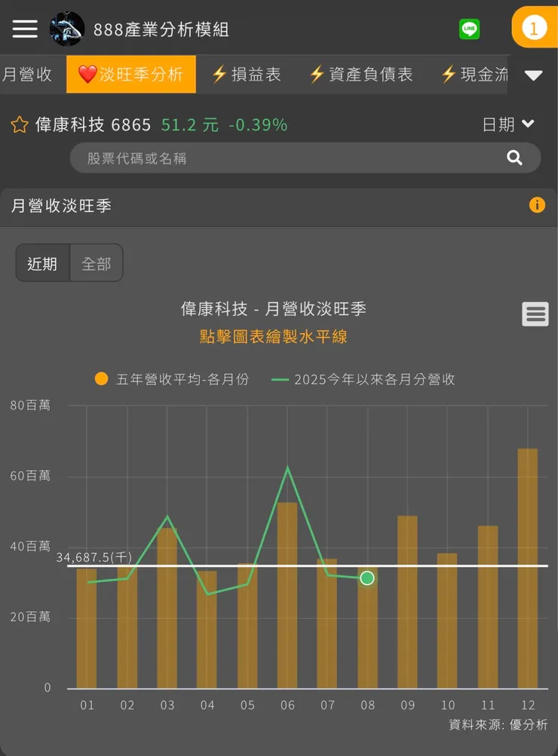Screen dimensions: 558x756
Task: Tap the profile avatar picture
Action: pyautogui.click(x=67, y=29)
